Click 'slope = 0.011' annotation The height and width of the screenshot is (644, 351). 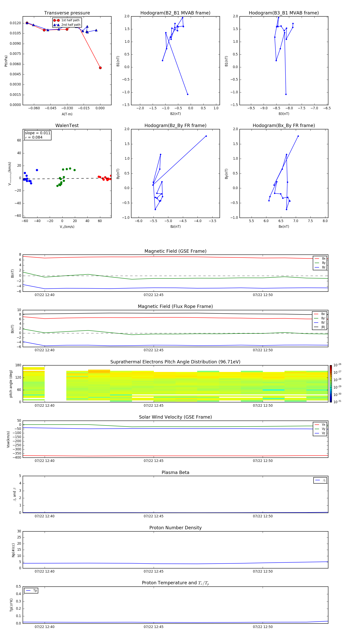(38, 133)
